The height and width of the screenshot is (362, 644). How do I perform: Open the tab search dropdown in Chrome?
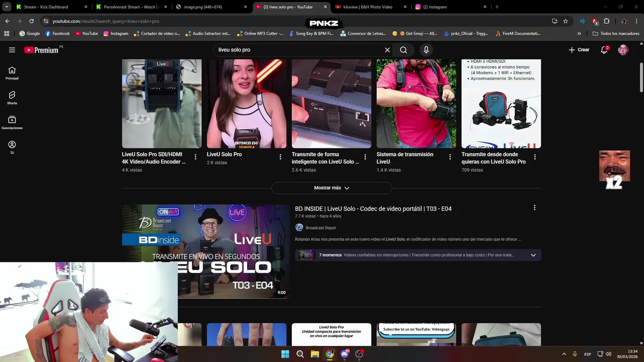(7, 7)
